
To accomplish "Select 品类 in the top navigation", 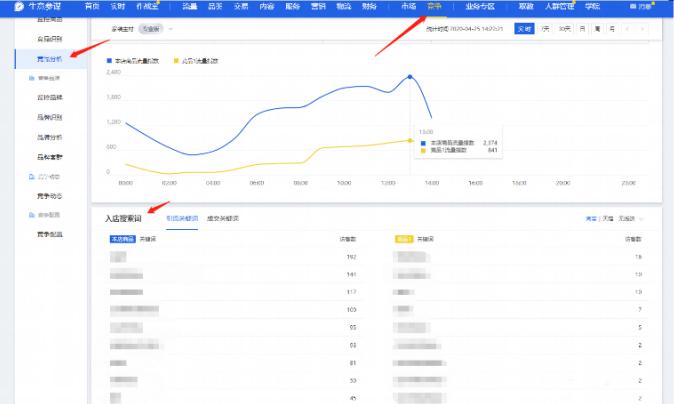I will [x=215, y=6].
